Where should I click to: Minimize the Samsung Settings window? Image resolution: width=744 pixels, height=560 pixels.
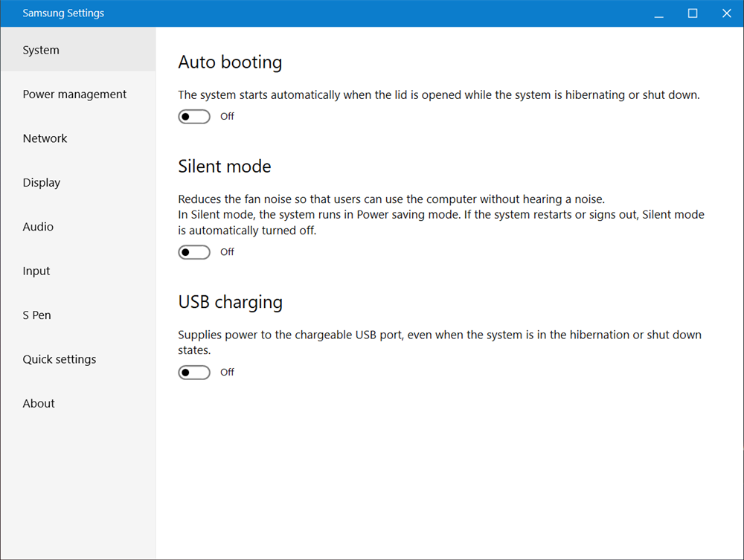tap(658, 13)
